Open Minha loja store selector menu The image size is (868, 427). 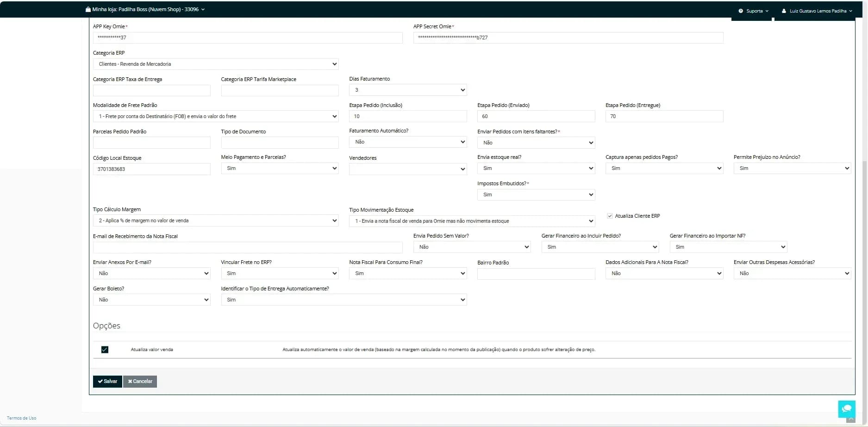tap(145, 9)
